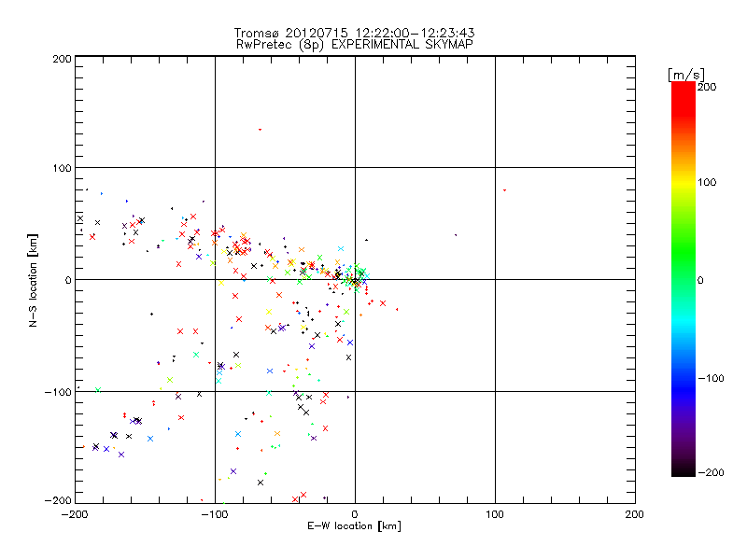Screen dimensions: 747x560
Task: Click the y-axis tick label '0'
Action: click(x=68, y=281)
